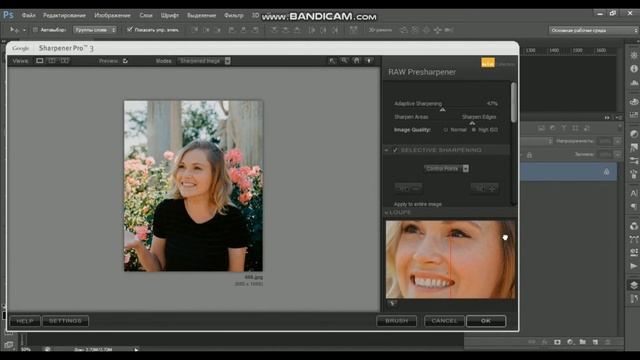
Task: Toggle the Автовыбор checkbox
Action: 35,30
